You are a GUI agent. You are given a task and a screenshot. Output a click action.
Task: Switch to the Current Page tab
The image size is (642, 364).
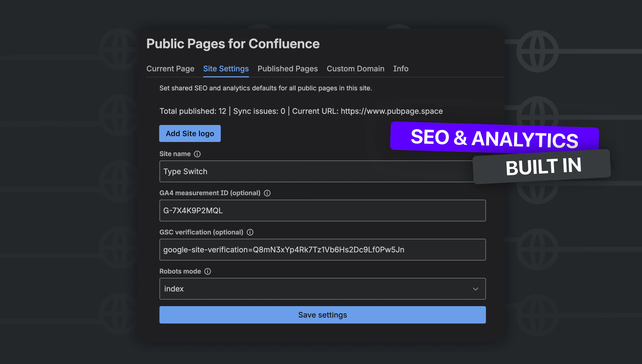pos(171,69)
